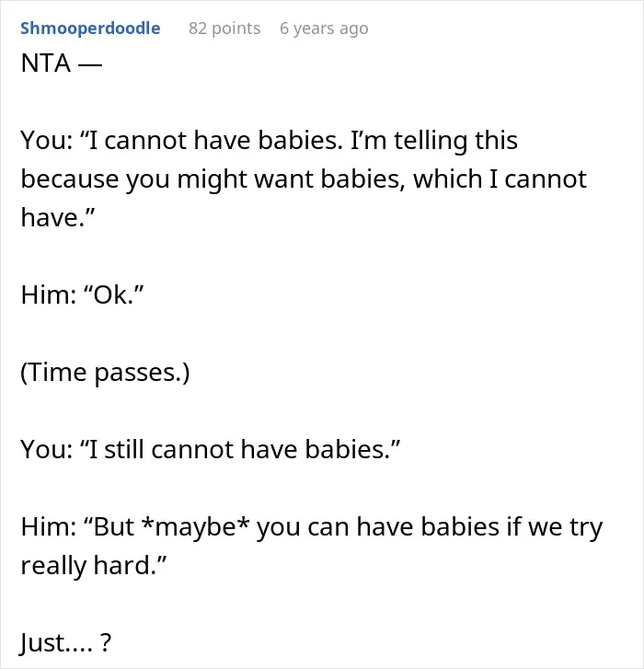Open Shmooperdoodle's user profile link

coord(90,29)
